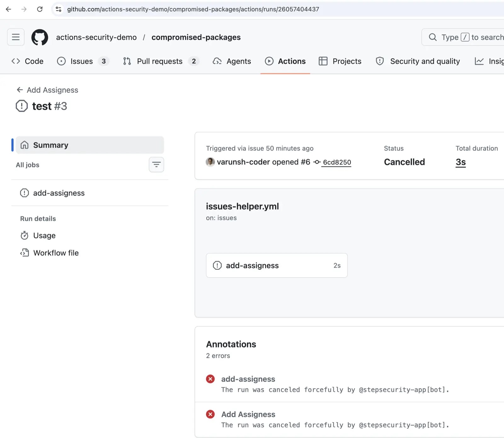This screenshot has width=504, height=438.
Task: Click the red error icon for add-assigness annotation
Action: tap(210, 379)
